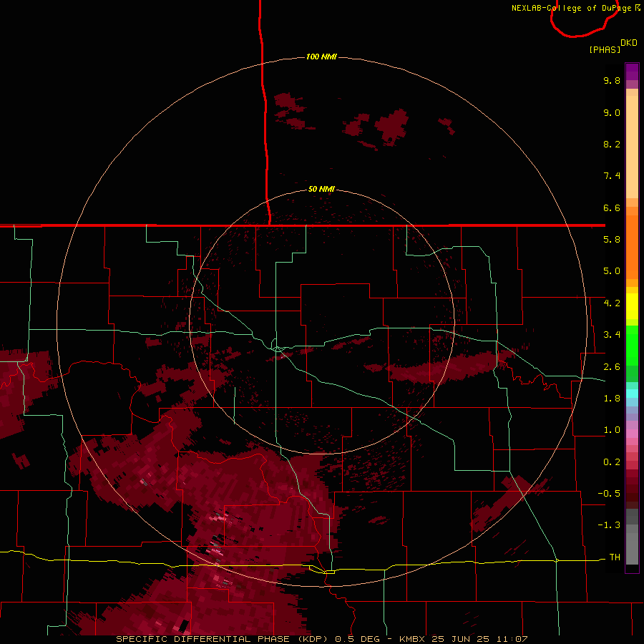Click the '50 NMI' range ring label
644x644 pixels.
click(321, 189)
